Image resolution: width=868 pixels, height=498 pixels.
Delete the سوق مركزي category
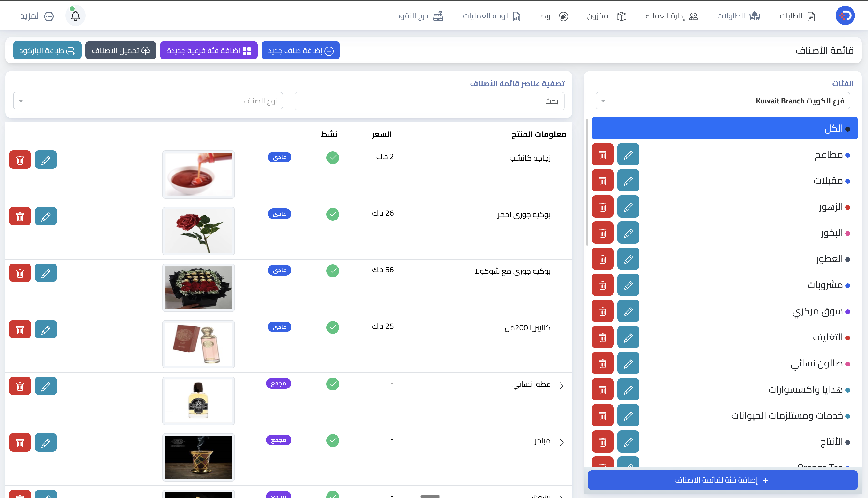click(x=602, y=311)
